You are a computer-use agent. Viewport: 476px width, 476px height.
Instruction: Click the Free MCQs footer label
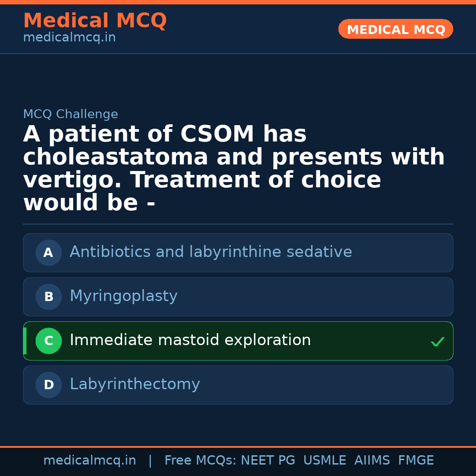tap(201, 461)
